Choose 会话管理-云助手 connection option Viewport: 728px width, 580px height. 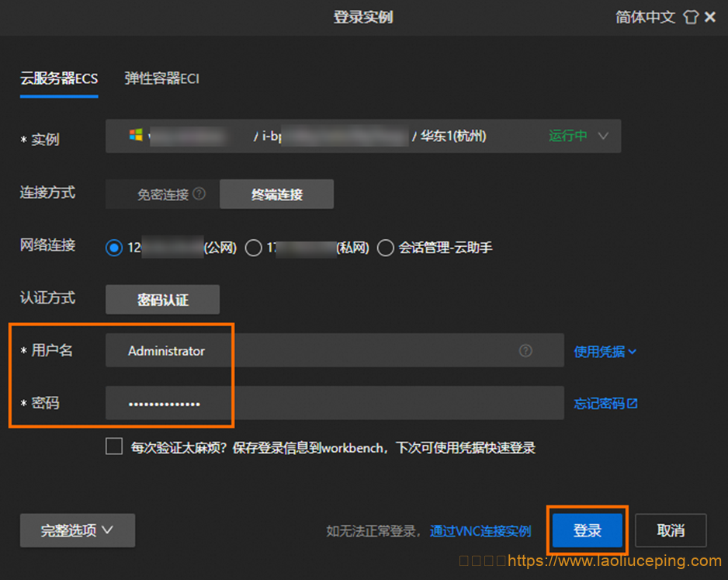(386, 247)
